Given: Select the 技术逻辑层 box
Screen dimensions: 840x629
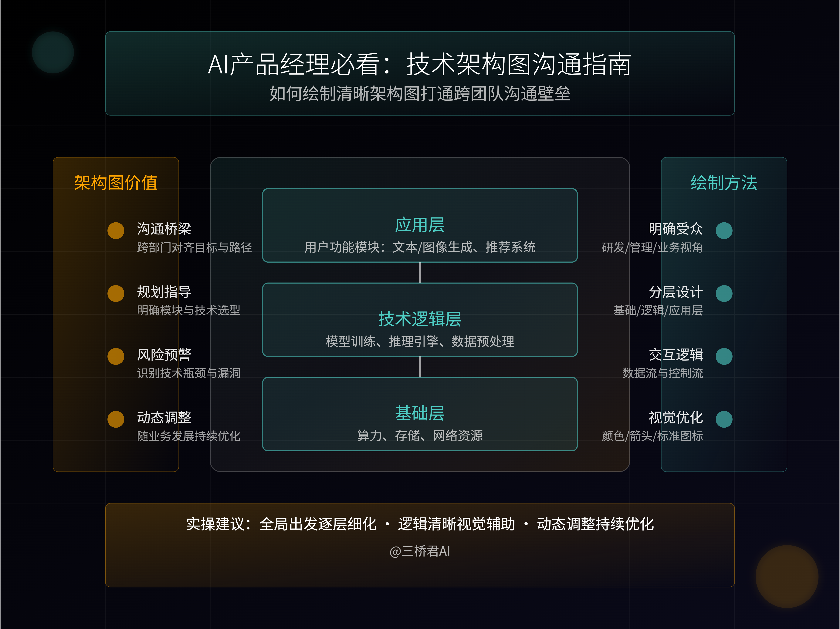Looking at the screenshot, I should pyautogui.click(x=420, y=320).
